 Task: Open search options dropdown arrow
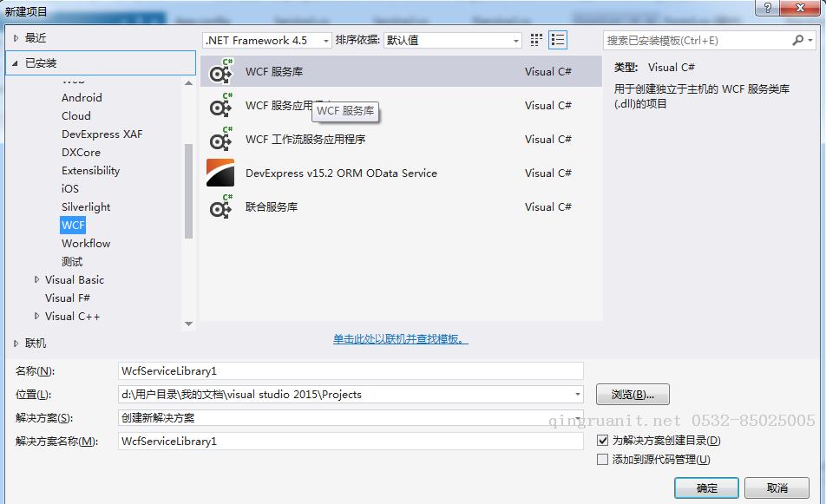point(810,40)
